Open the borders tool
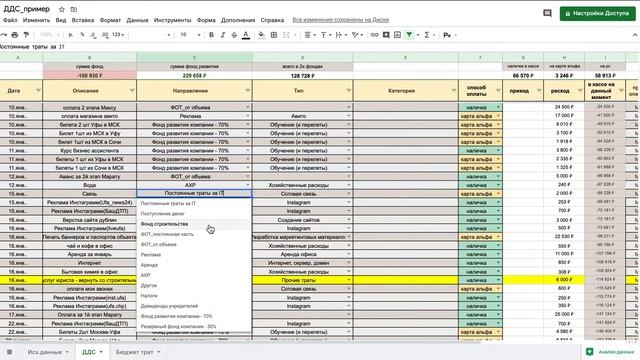 click(x=274, y=35)
